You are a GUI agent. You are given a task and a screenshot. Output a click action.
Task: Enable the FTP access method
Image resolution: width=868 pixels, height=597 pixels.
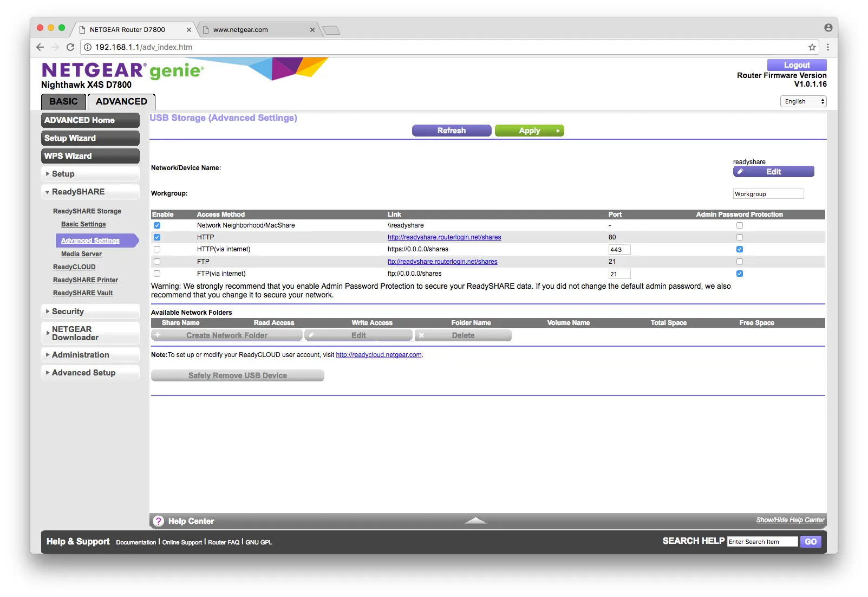157,262
